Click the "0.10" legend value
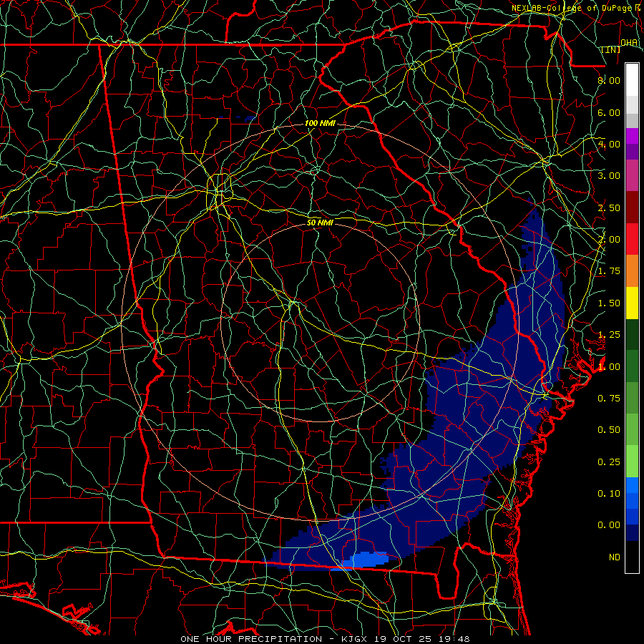The width and height of the screenshot is (644, 644). [x=609, y=494]
